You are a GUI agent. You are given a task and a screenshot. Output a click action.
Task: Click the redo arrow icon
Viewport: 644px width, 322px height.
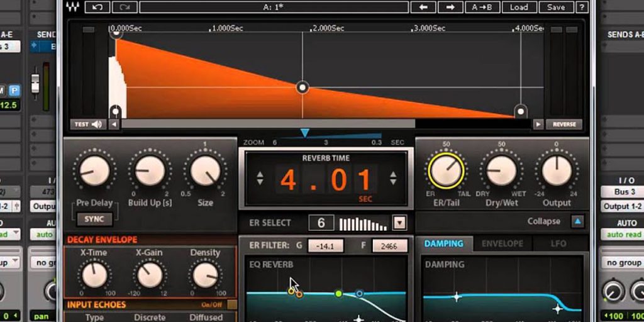[x=125, y=8]
